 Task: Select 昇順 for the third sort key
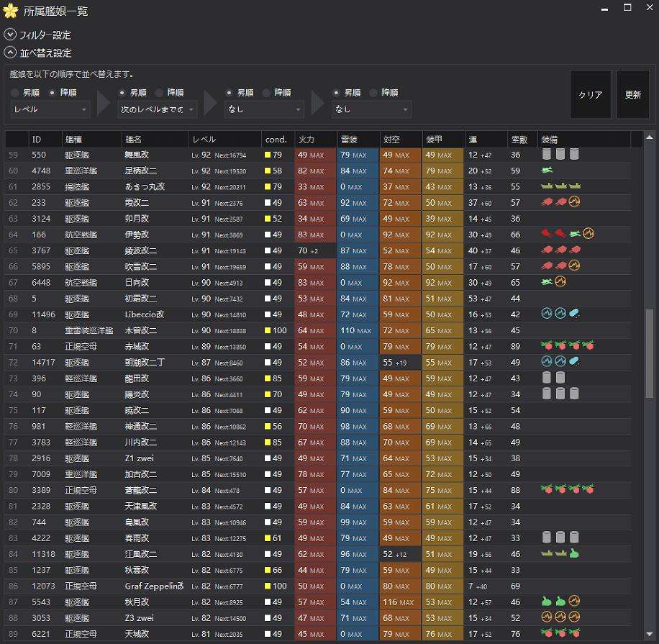click(229, 93)
